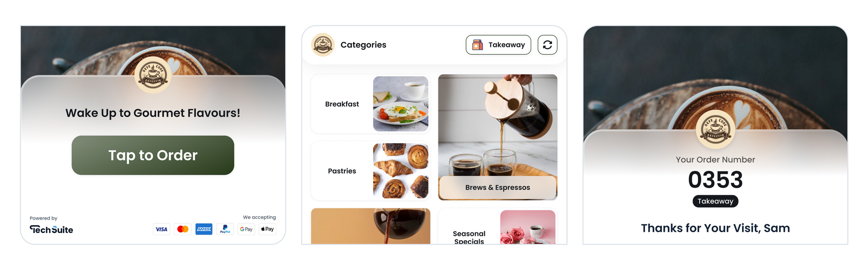Click the Amex payment icon

click(204, 229)
